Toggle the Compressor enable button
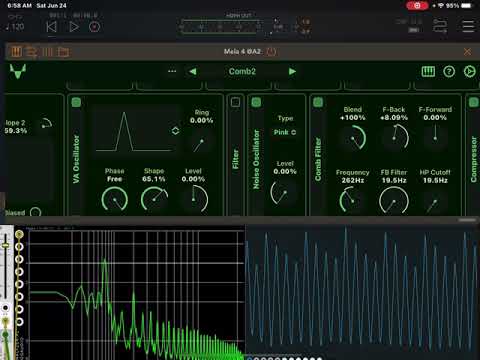 [474, 102]
